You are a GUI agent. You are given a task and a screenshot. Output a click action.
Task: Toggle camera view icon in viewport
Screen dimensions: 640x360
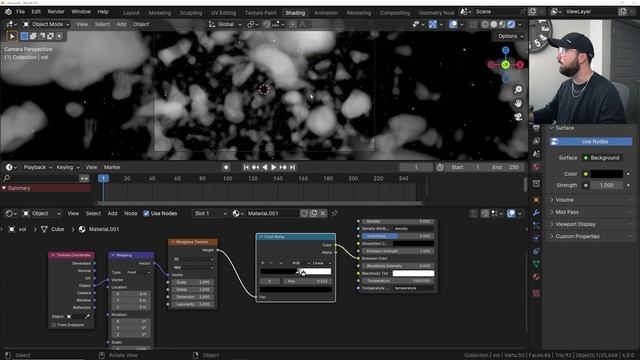pyautogui.click(x=518, y=117)
